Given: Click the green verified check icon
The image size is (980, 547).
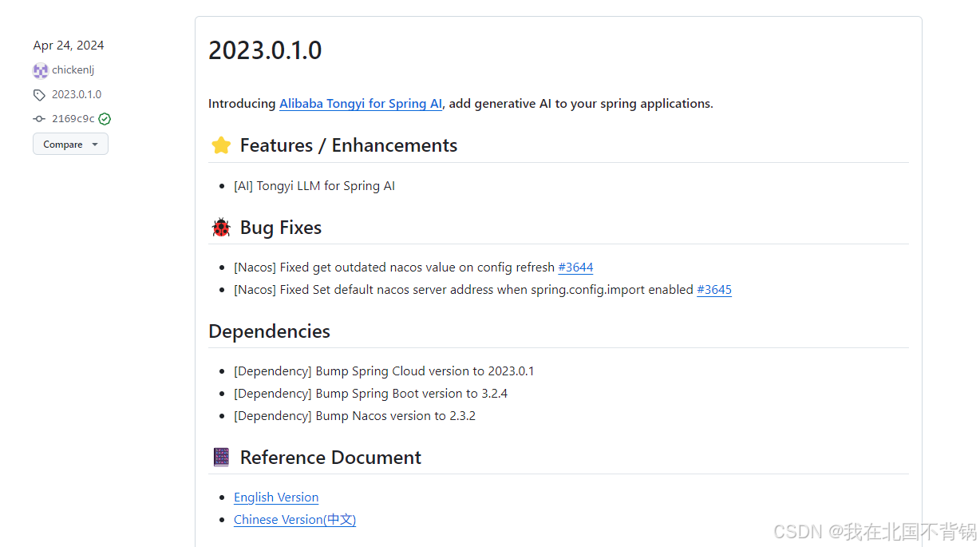Looking at the screenshot, I should tap(105, 119).
